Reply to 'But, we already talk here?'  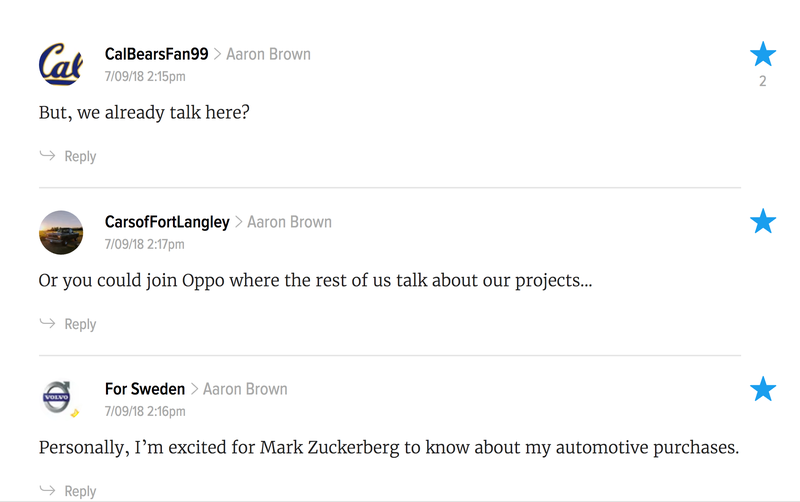coord(80,156)
